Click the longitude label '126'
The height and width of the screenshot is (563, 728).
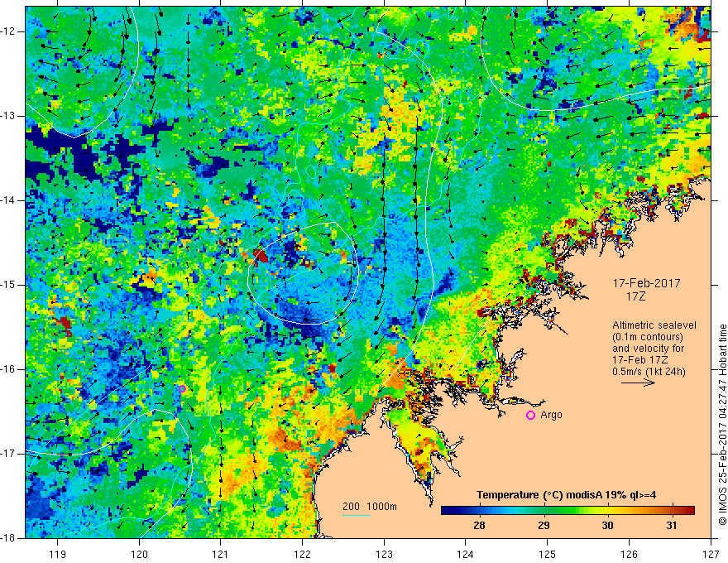pos(629,554)
